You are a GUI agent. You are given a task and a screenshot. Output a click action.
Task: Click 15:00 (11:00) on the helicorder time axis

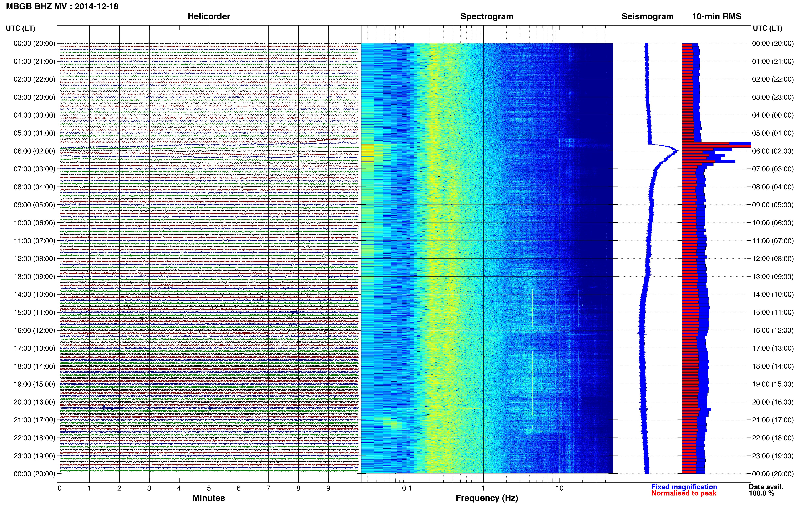(x=34, y=312)
